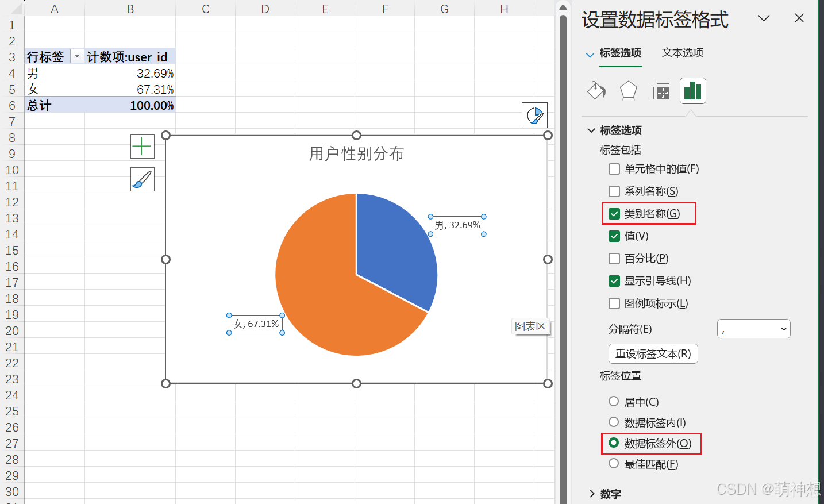Click the Chart Elements plus button
Viewport: 824px width, 504px height.
click(x=143, y=147)
